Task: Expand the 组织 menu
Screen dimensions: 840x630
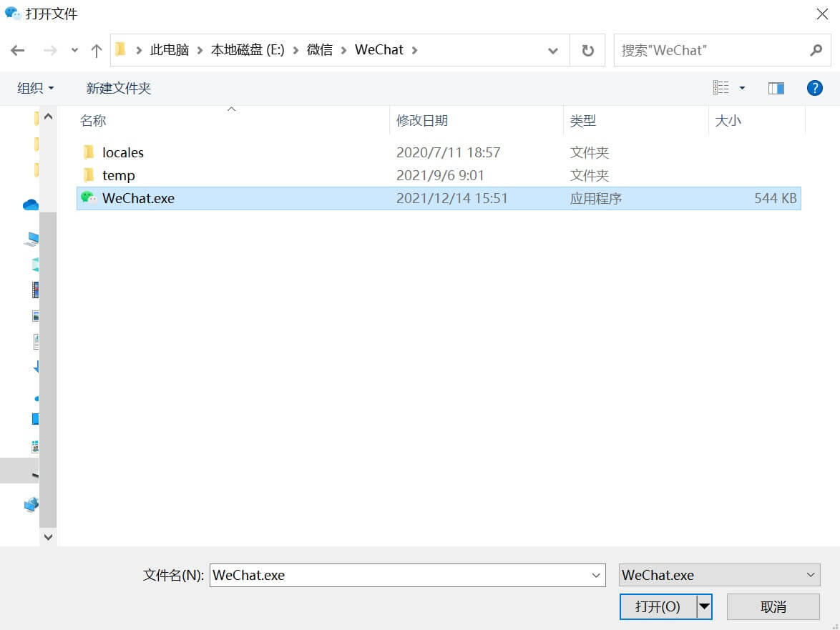Action: pos(35,87)
